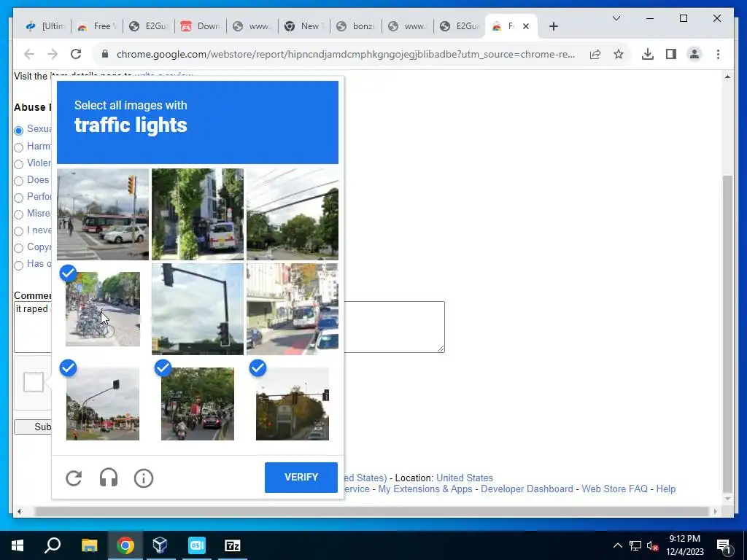The image size is (747, 560).
Task: Open the Help link in the footer
Action: pyautogui.click(x=665, y=489)
